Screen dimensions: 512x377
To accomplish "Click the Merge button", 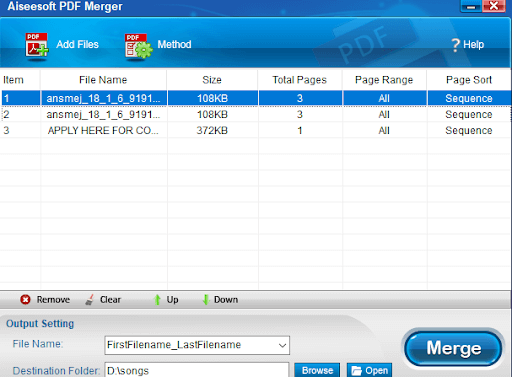I will pyautogui.click(x=453, y=348).
